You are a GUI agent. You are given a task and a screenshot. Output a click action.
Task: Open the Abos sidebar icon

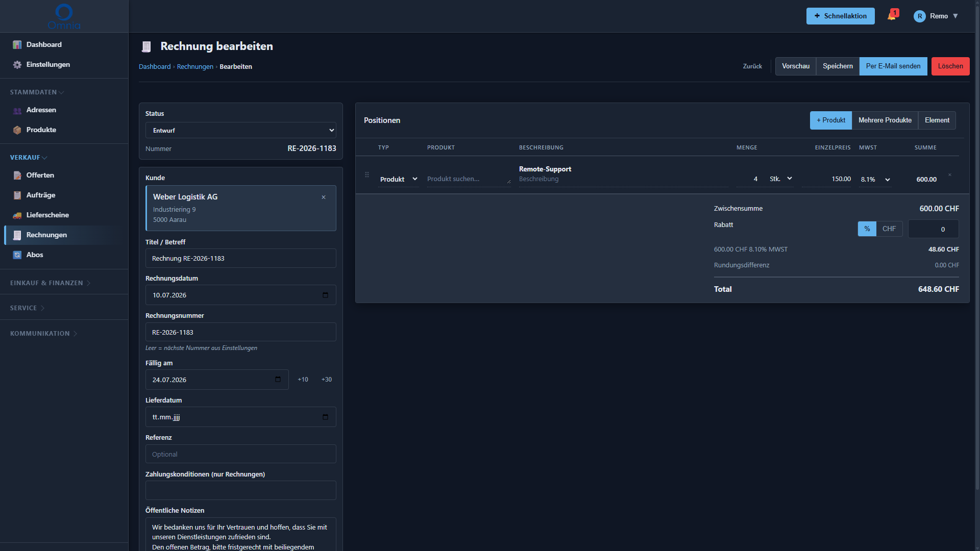(17, 255)
